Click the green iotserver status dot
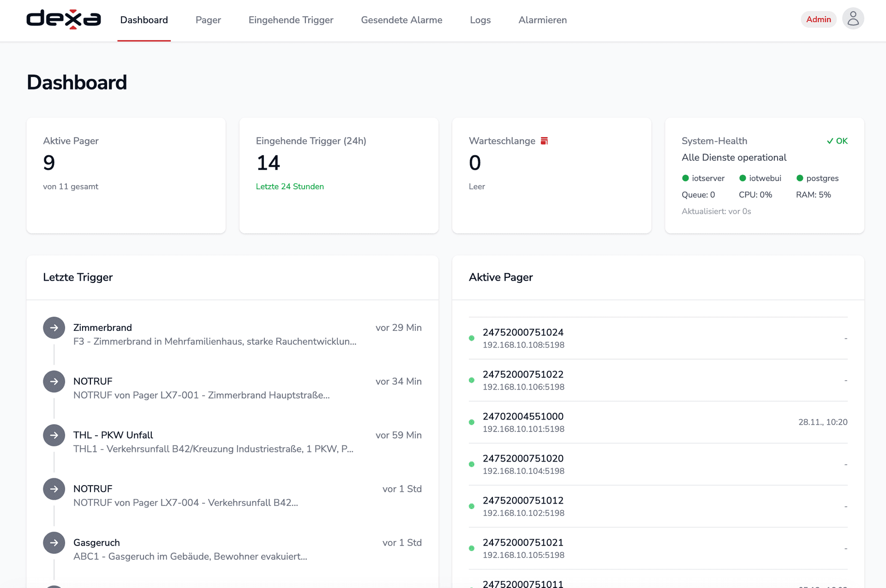The height and width of the screenshot is (588, 886). [685, 178]
